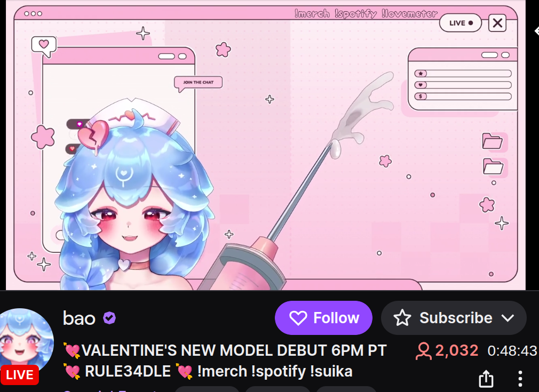Click the dollar sign bar in overlay panel

[x=463, y=97]
